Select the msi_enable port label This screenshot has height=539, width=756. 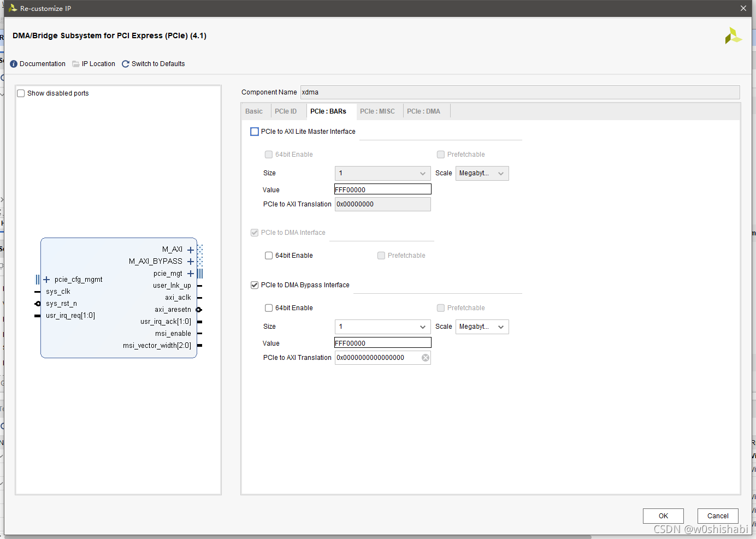[x=173, y=334]
